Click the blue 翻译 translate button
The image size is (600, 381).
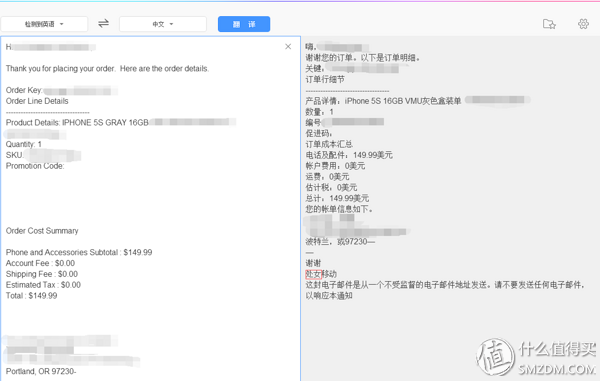pos(244,24)
